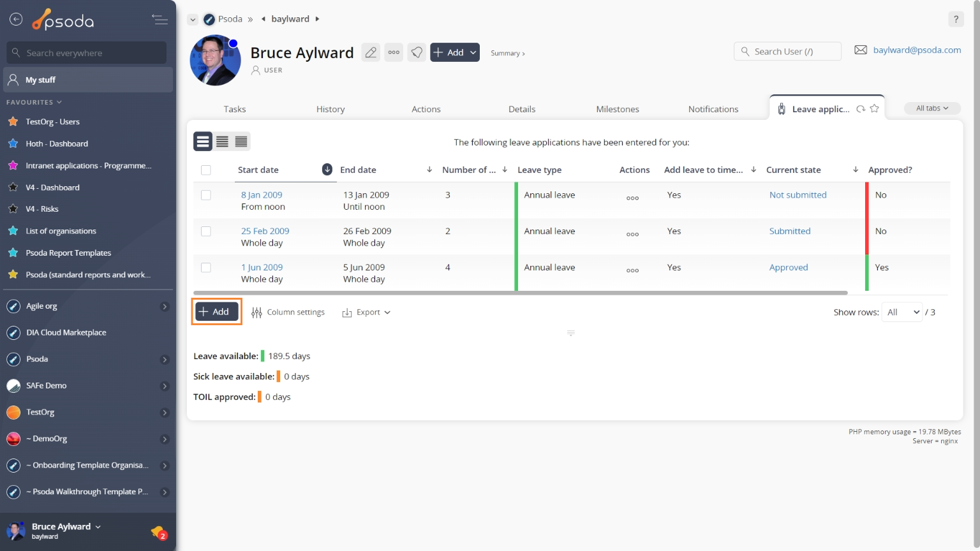Sort by Start date using the circled arrow
Image resolution: width=980 pixels, height=551 pixels.
(327, 170)
